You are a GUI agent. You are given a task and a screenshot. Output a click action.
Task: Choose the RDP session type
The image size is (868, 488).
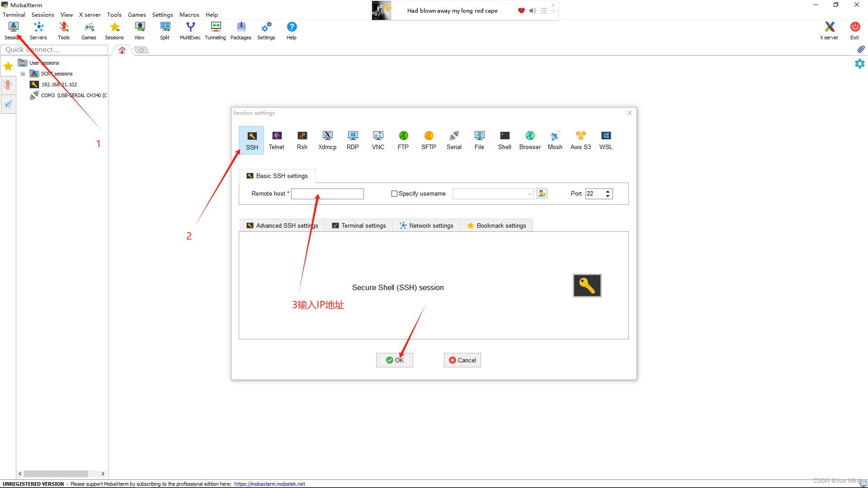pos(353,140)
